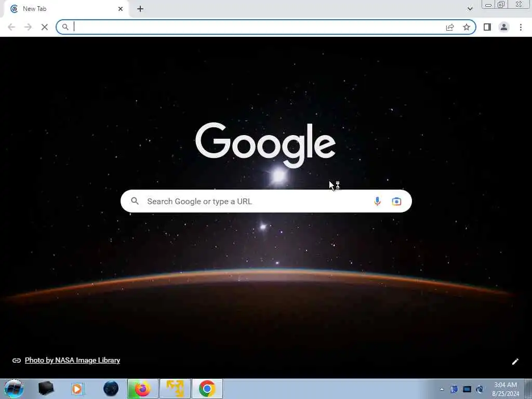Click the Google logo
Image resolution: width=532 pixels, height=399 pixels.
265,145
